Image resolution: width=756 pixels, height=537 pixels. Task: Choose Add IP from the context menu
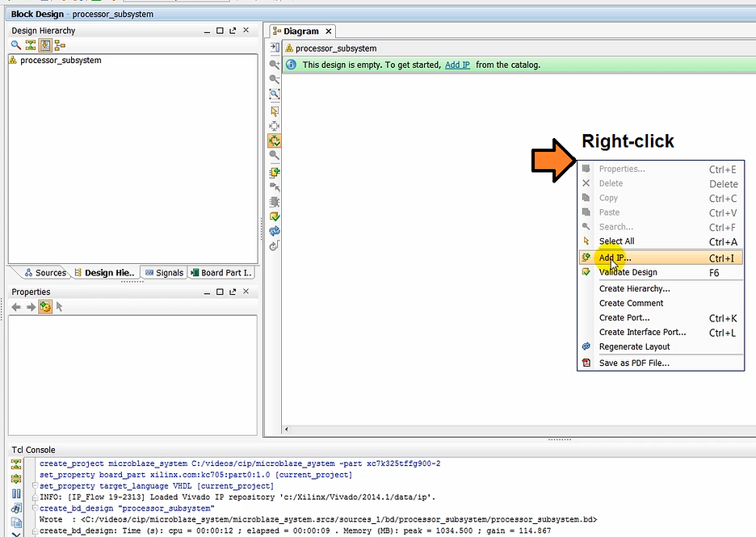click(x=615, y=258)
